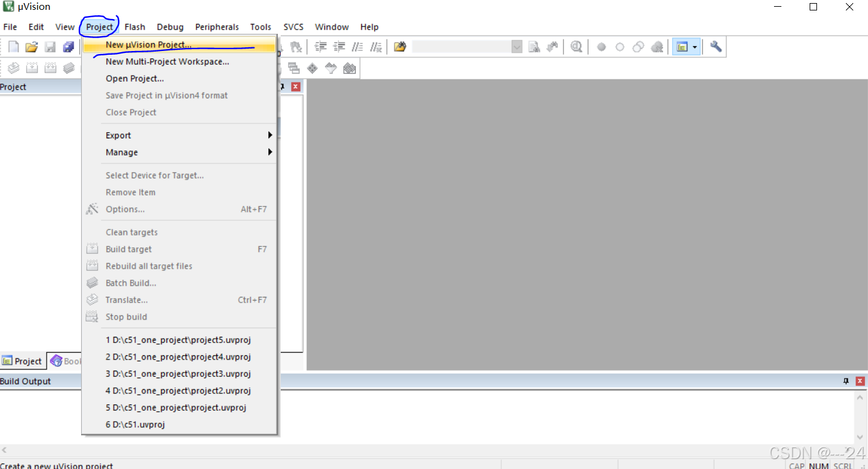Click the Open file folder icon
Image resolution: width=868 pixels, height=469 pixels.
click(x=32, y=47)
